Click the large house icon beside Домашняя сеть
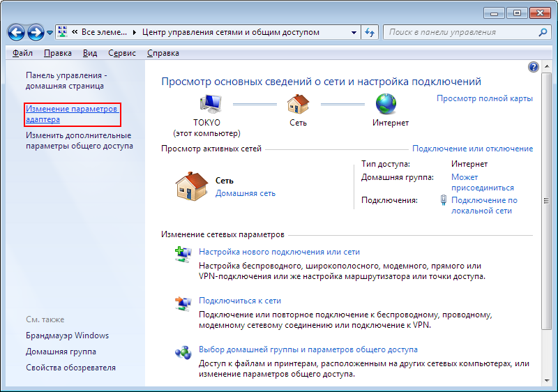Image resolution: width=558 pixels, height=392 pixels. coord(191,186)
